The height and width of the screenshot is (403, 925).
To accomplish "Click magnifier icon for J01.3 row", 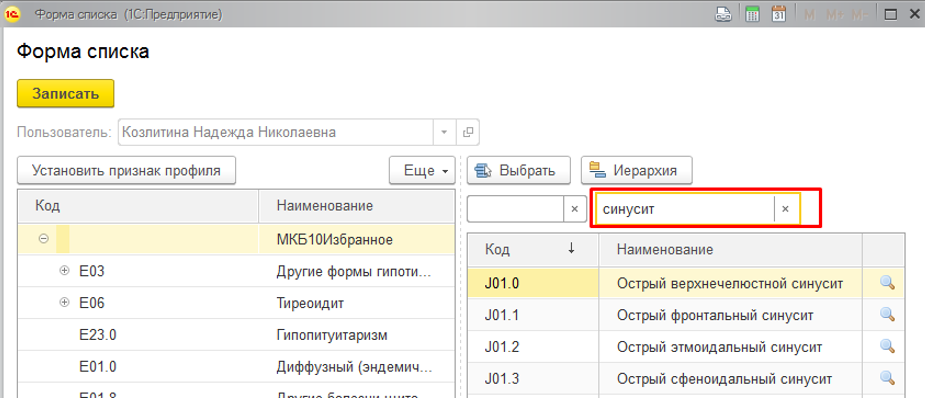I will (885, 379).
